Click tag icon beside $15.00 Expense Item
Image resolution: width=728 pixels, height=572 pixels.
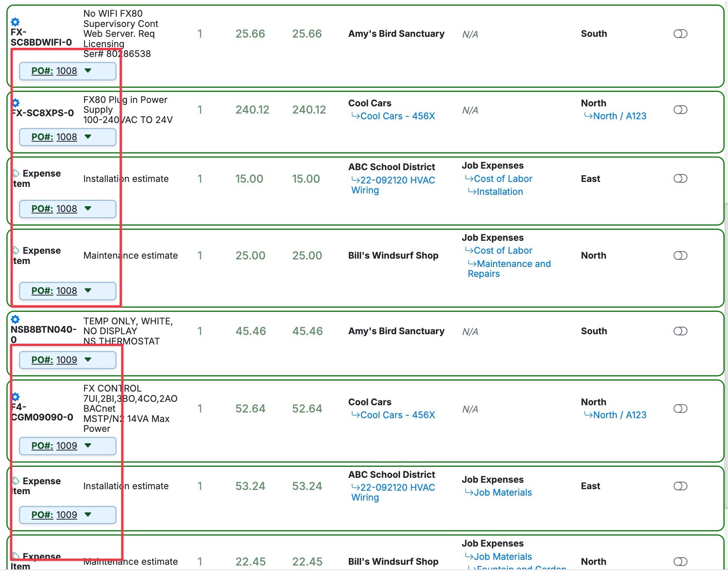point(16,174)
